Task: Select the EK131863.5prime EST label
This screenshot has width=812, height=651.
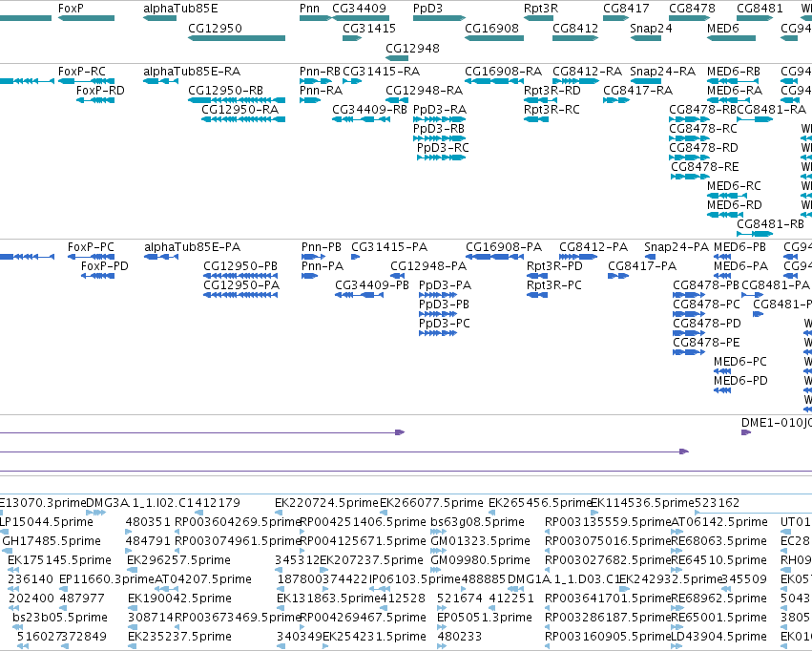Action: [328, 598]
